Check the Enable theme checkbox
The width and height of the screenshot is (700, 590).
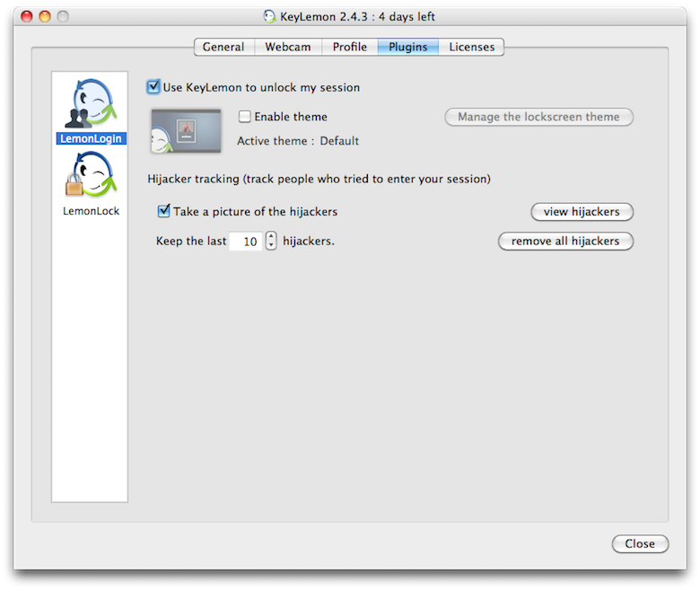tap(244, 117)
